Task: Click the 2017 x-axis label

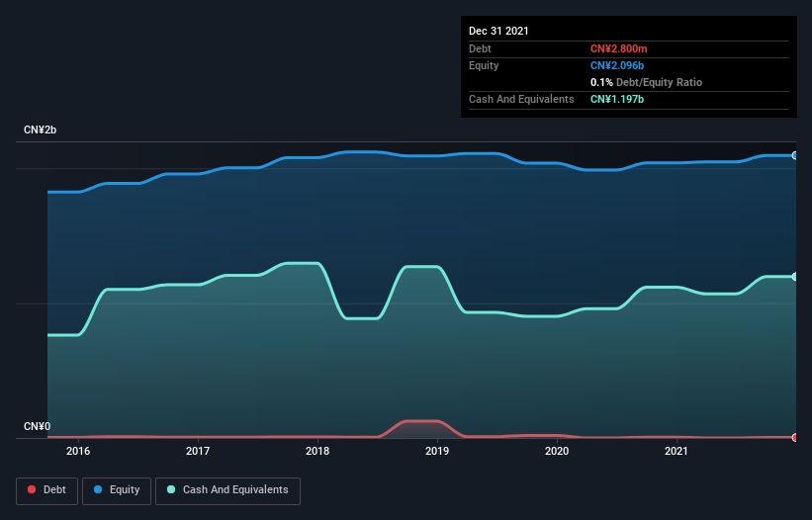Action: tap(198, 451)
